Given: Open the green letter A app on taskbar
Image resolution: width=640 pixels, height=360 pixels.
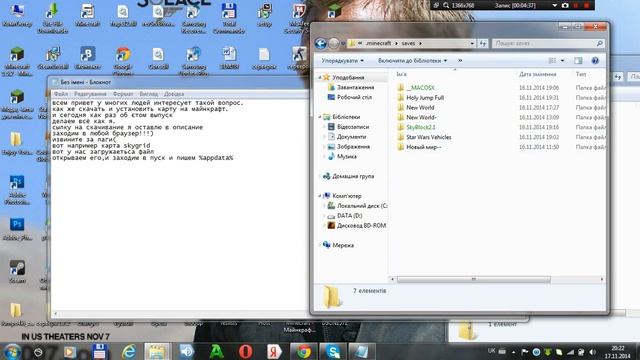Looking at the screenshot, I should tap(216, 351).
